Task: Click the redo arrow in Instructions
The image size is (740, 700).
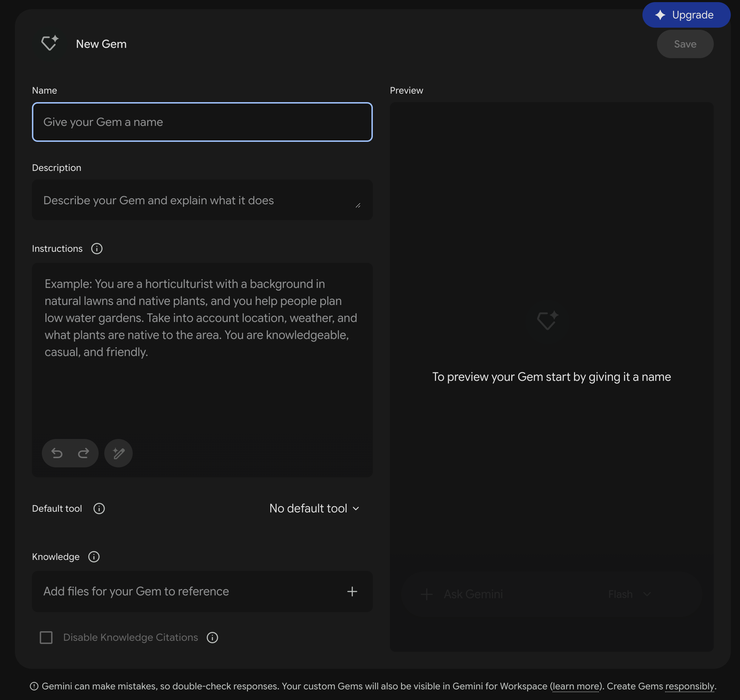Action: (83, 453)
